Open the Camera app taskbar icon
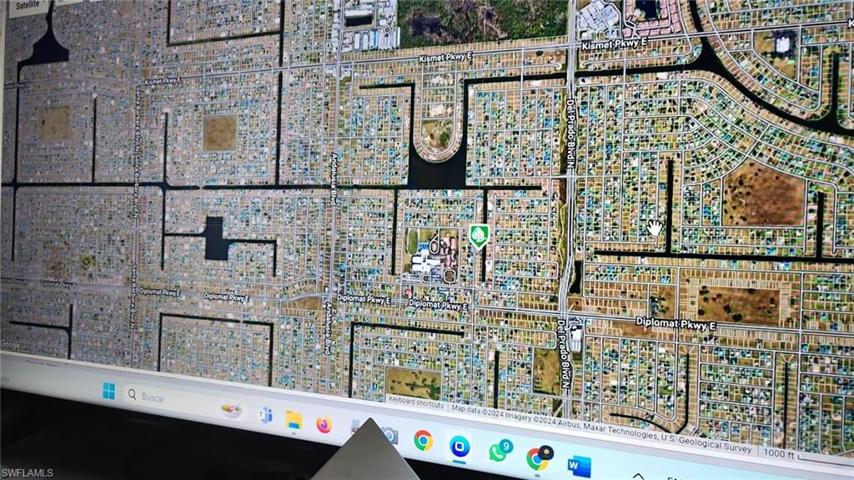This screenshot has height=480, width=854. tap(390, 435)
